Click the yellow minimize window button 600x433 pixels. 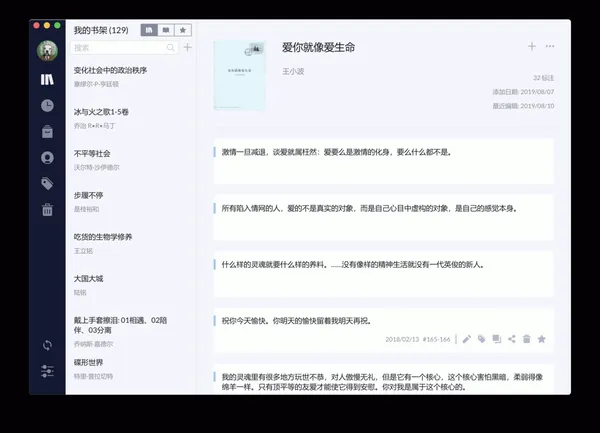click(x=47, y=26)
